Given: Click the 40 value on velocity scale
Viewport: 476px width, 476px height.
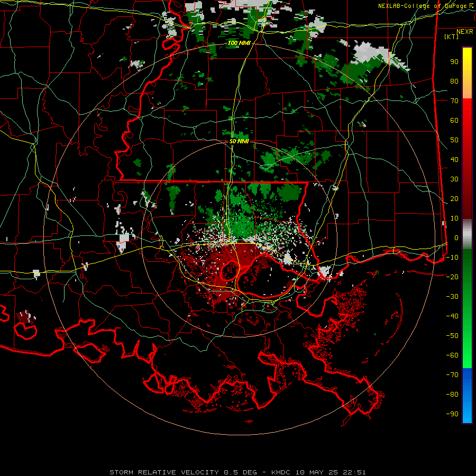Looking at the screenshot, I should pyautogui.click(x=454, y=159).
